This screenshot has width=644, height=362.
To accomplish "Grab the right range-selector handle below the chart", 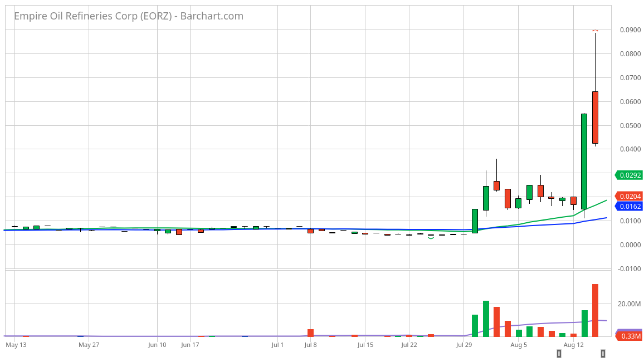I will (x=603, y=354).
